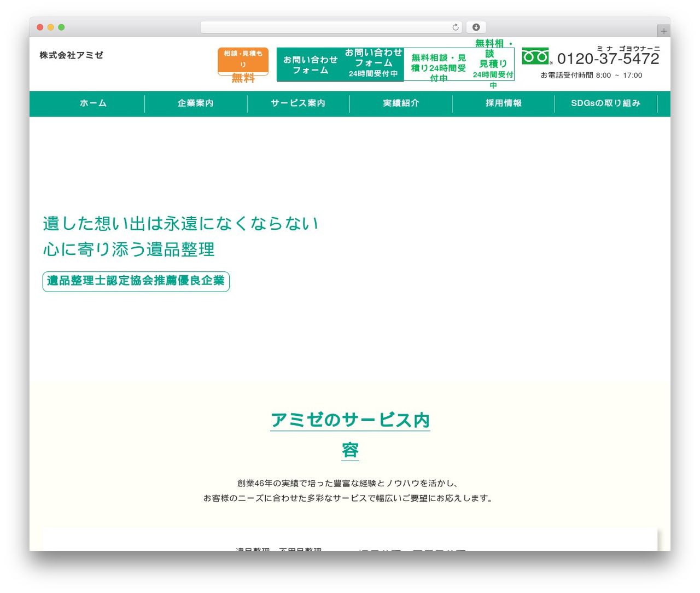700x593 pixels.
Task: Click the text お電話受付時間 8:00 ~ 17:00
Action: [591, 75]
